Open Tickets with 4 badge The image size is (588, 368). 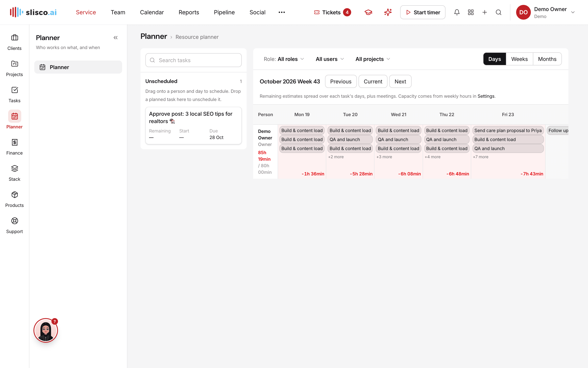(332, 12)
